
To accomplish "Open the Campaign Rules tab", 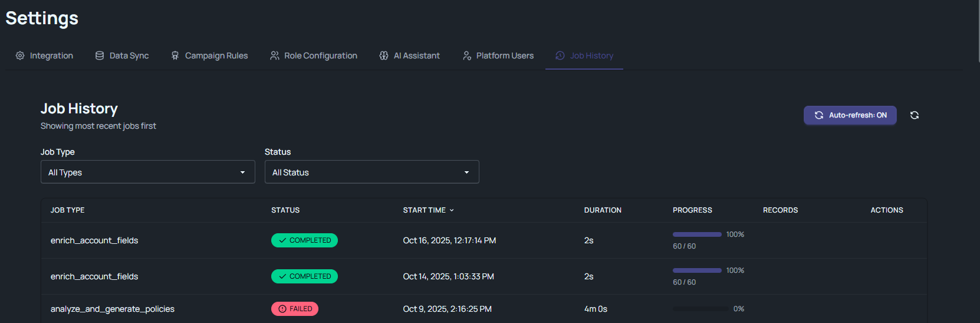I will [x=216, y=56].
